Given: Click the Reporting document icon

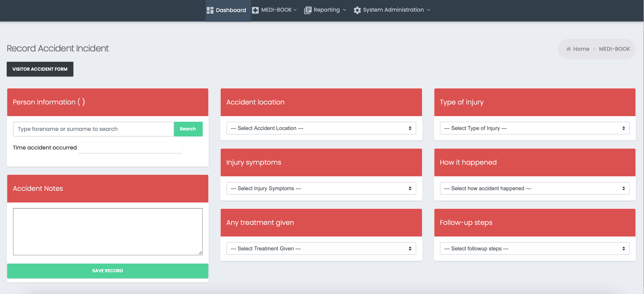Looking at the screenshot, I should [x=307, y=10].
